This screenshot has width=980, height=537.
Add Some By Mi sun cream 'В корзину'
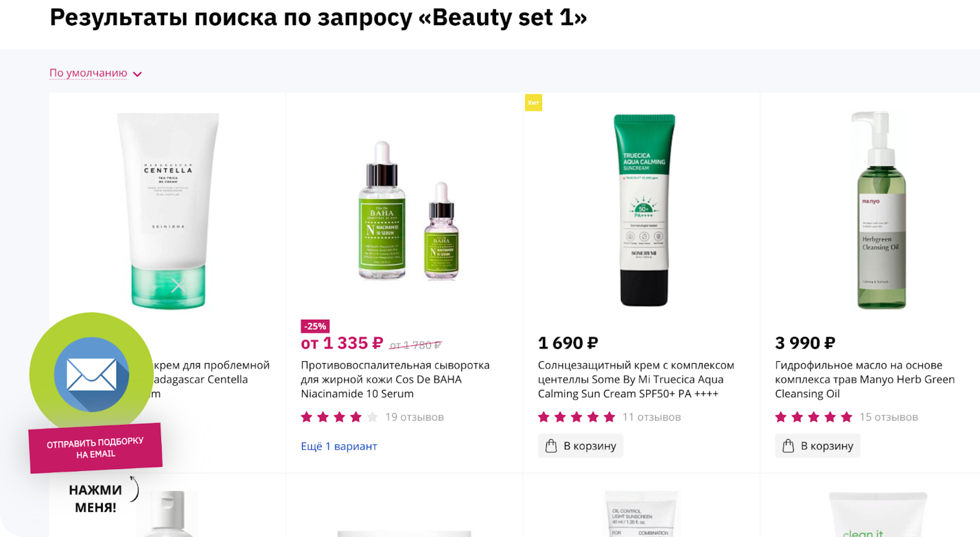pos(581,446)
